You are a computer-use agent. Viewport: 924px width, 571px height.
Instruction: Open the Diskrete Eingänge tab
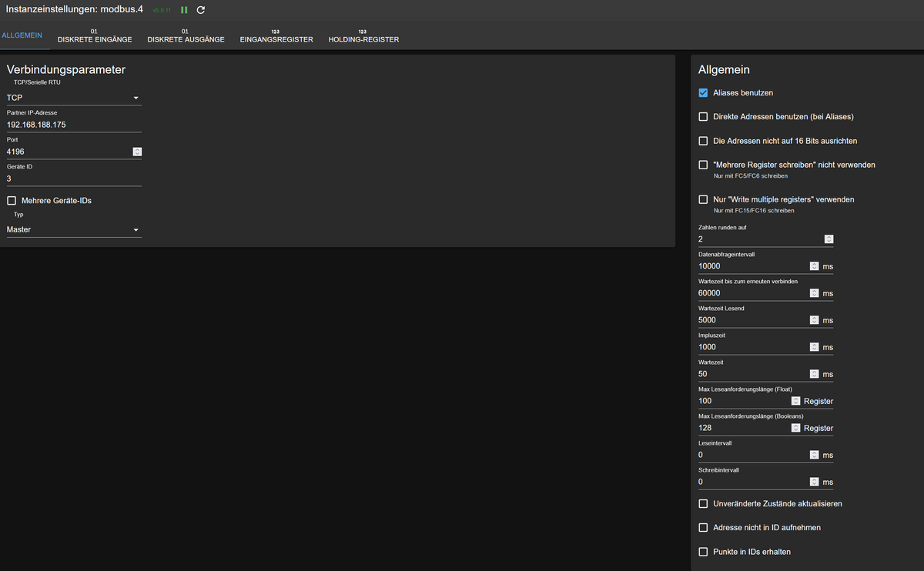[x=95, y=36]
